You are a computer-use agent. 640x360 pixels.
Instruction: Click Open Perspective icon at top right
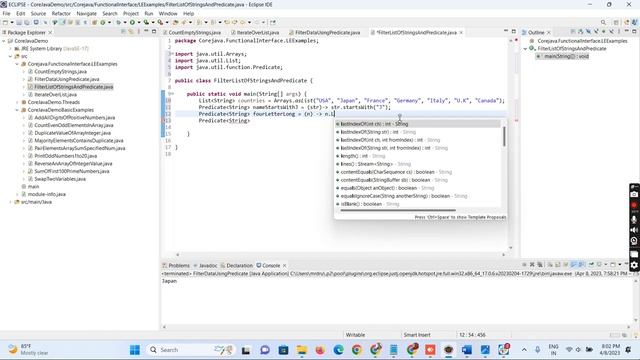pos(616,22)
